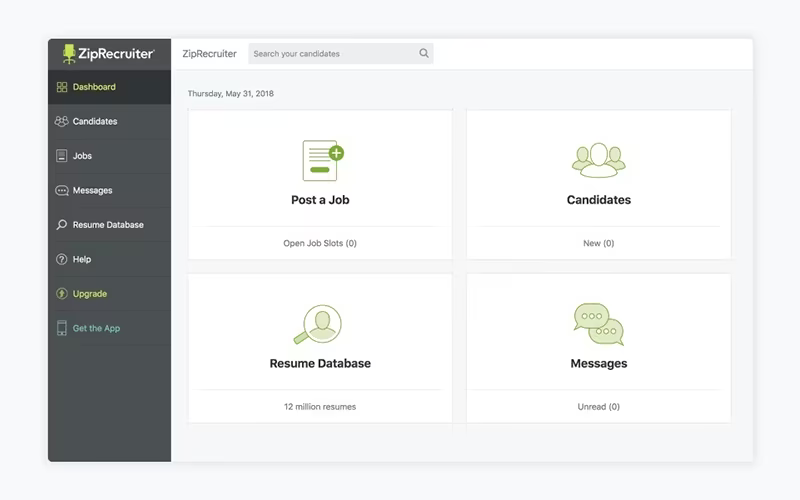Image resolution: width=800 pixels, height=500 pixels.
Task: Click the search magnifier icon in search bar
Action: [x=424, y=53]
